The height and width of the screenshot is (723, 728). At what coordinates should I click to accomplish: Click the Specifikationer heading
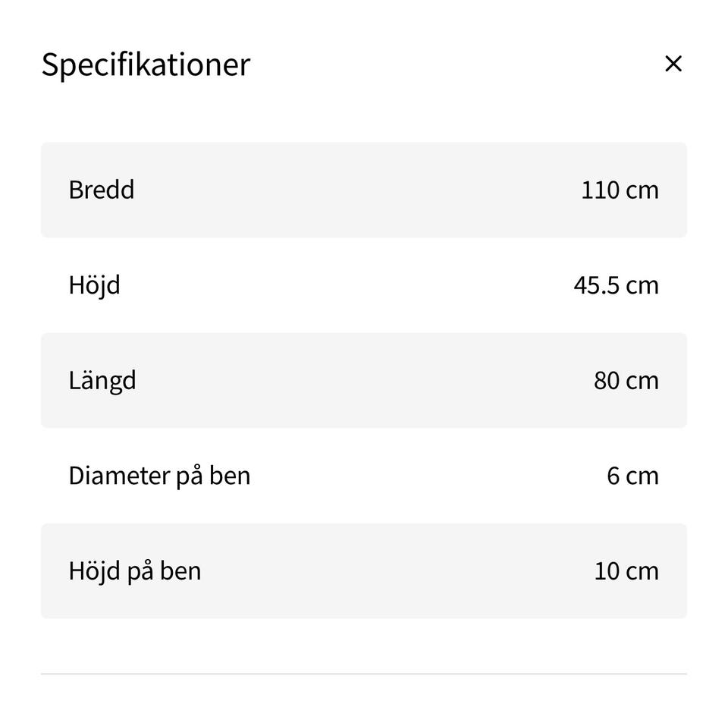click(146, 64)
